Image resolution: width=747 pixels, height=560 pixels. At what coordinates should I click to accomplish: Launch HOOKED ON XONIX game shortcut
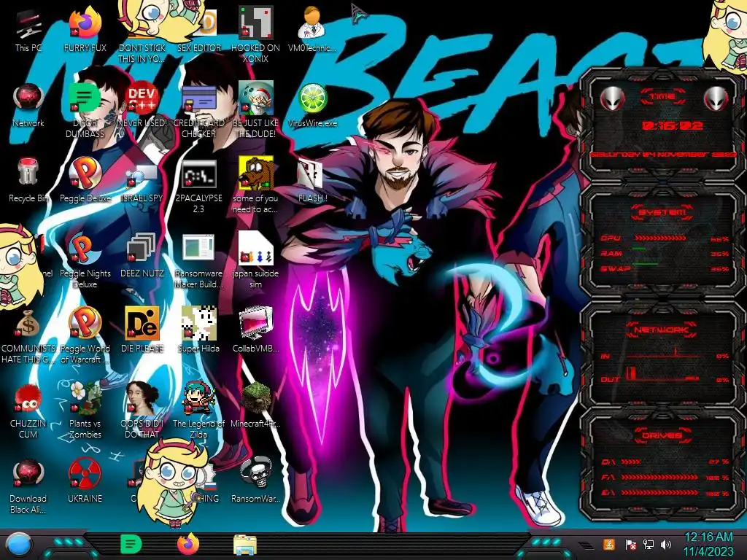coord(256,34)
